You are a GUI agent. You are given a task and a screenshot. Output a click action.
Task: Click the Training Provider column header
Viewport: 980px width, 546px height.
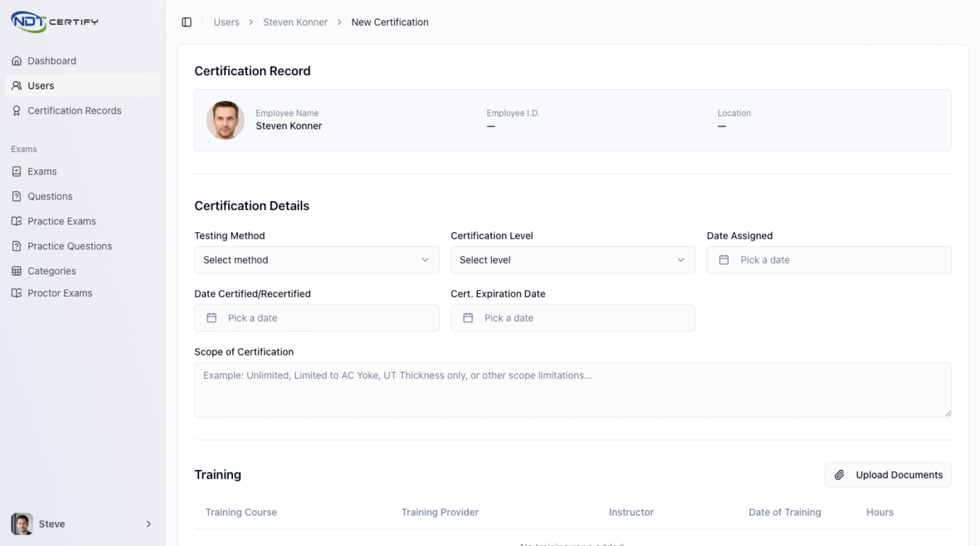(440, 512)
